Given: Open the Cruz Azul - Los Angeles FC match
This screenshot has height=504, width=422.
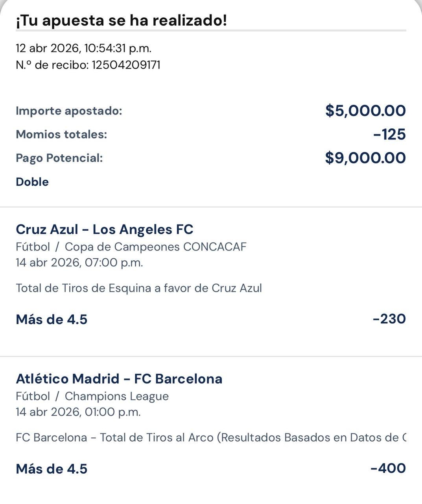Looking at the screenshot, I should pyautogui.click(x=105, y=229).
